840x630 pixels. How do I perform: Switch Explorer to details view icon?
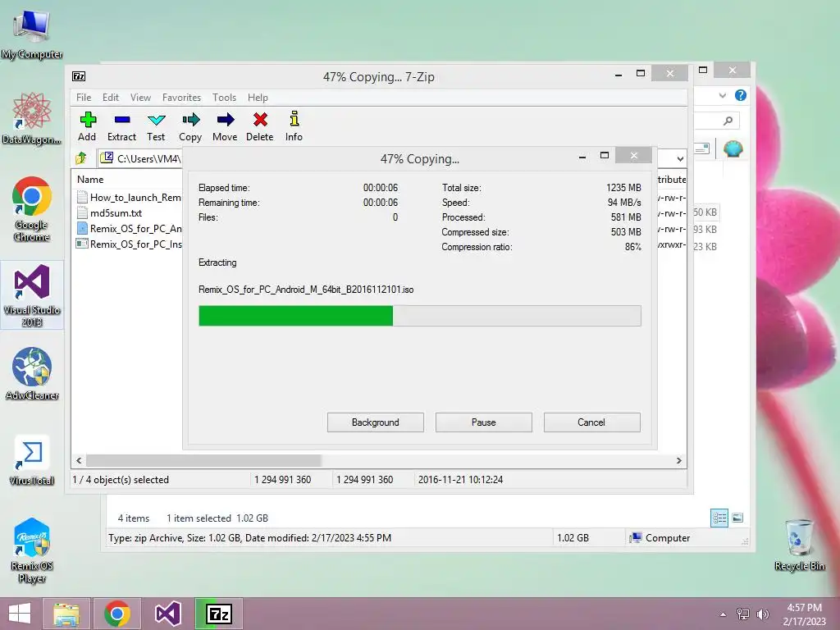(719, 518)
